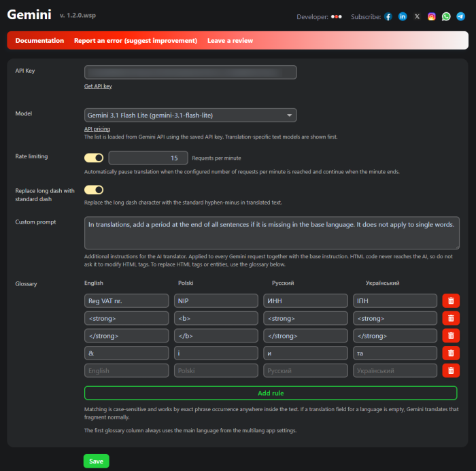The width and height of the screenshot is (476, 471).
Task: Click the Glossary label
Action: (x=26, y=283)
